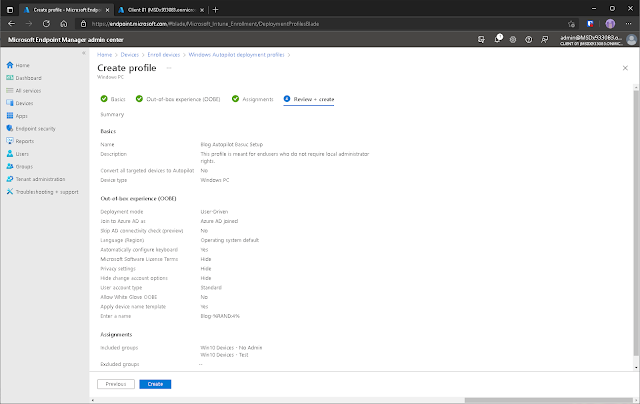Viewport: 640px width, 404px height.
Task: Select the Create profile browser tab
Action: (67, 10)
